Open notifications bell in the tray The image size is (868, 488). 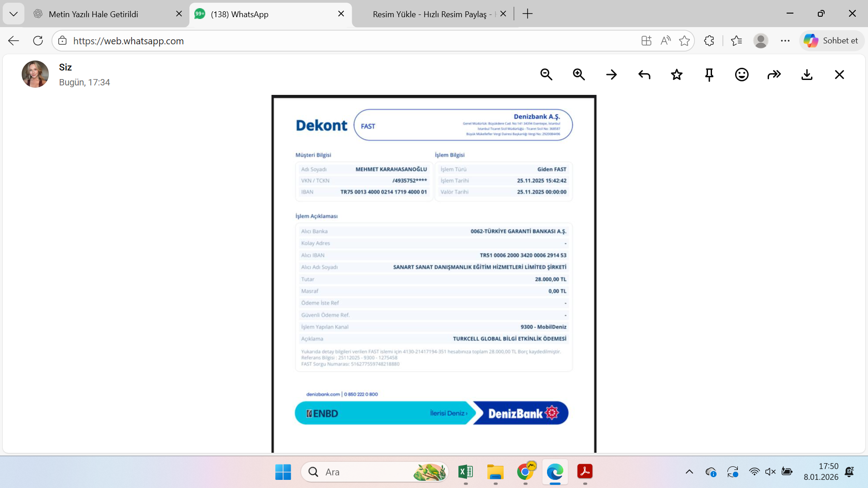849,472
